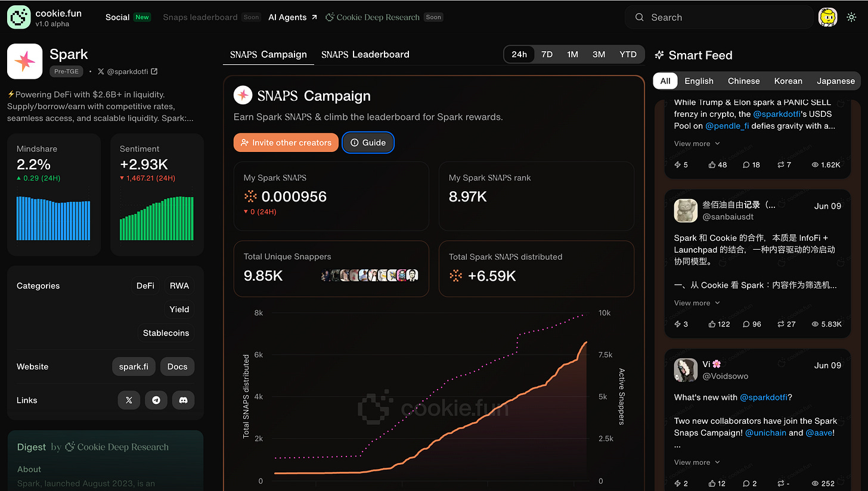Image resolution: width=868 pixels, height=491 pixels.
Task: Click @pendle_fi mention link
Action: [x=727, y=126]
